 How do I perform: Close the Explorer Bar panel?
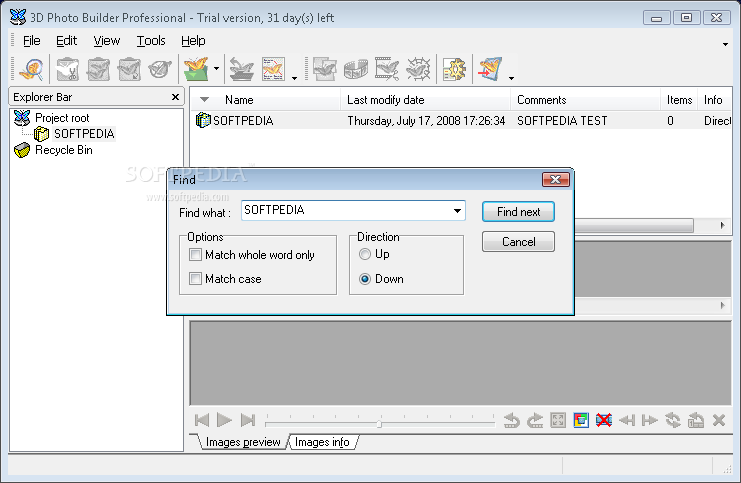coord(175,97)
